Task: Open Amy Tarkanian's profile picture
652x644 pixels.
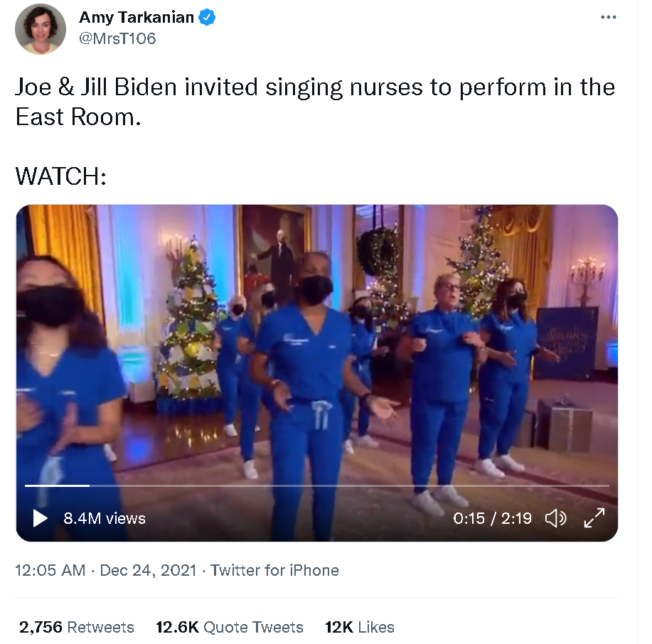Action: pyautogui.click(x=41, y=29)
